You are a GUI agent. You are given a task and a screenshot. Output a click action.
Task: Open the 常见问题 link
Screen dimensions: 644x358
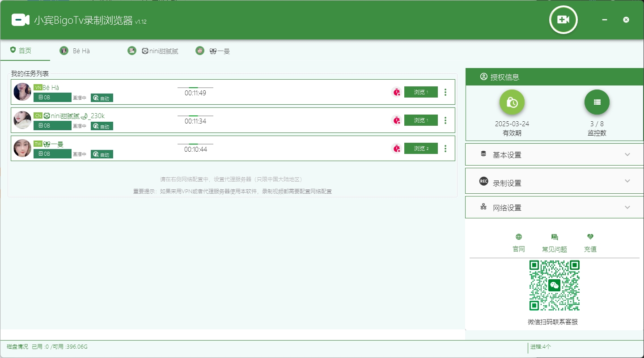click(555, 249)
